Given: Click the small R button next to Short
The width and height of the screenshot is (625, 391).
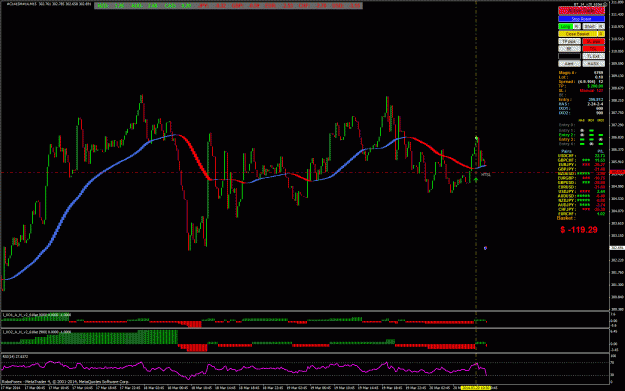Looking at the screenshot, I should coord(601,26).
